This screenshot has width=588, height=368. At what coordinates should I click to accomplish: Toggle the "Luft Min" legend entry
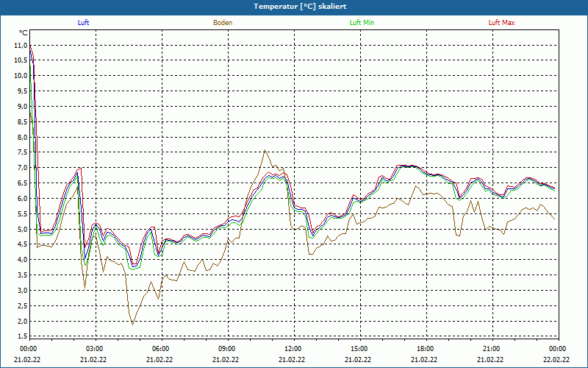[x=362, y=23]
